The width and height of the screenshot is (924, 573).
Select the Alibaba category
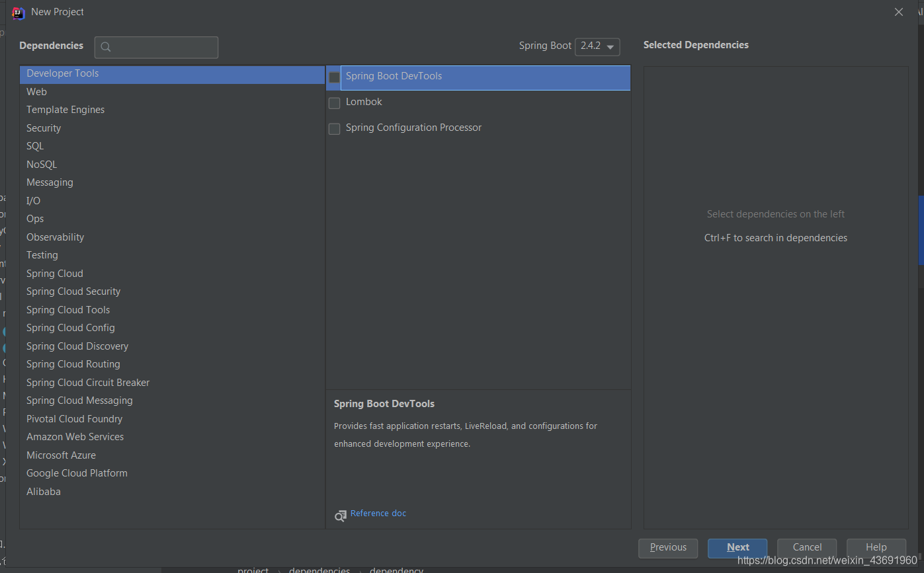172,492
